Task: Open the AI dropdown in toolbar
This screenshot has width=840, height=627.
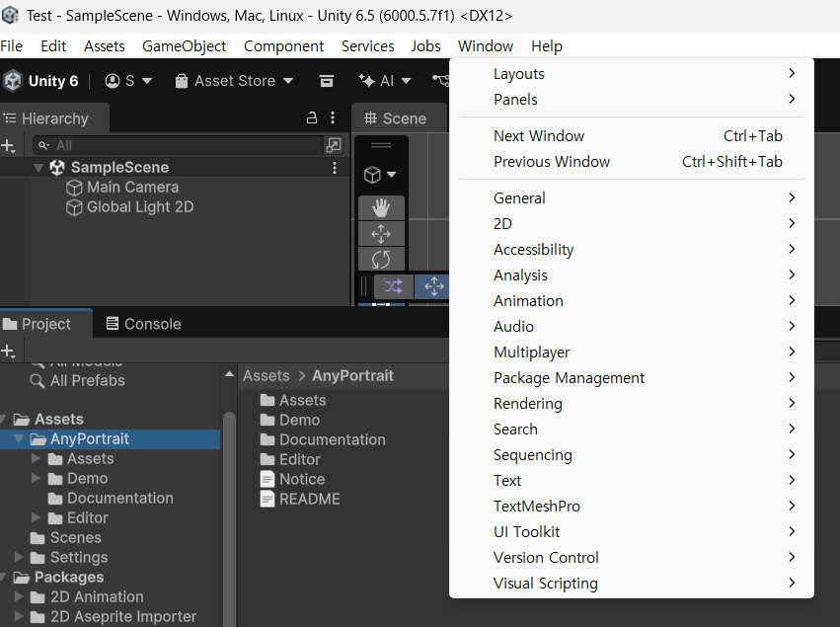Action: pos(385,81)
